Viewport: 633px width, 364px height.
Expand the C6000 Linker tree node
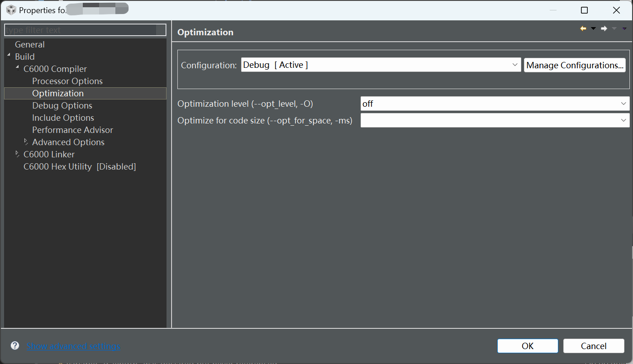point(18,154)
